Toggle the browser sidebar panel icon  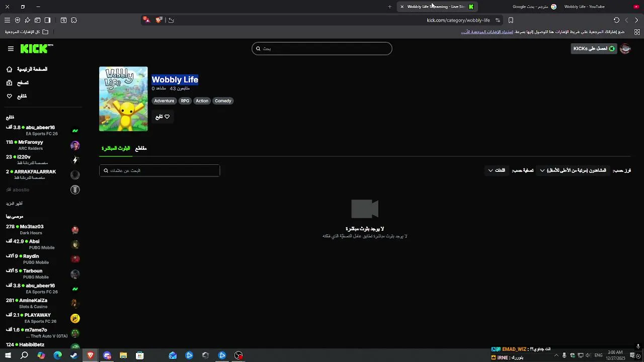point(47,20)
